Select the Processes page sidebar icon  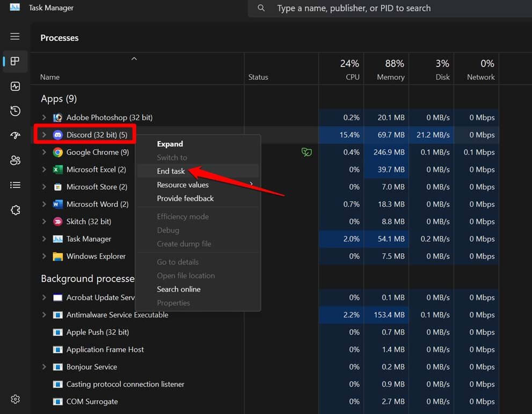15,61
